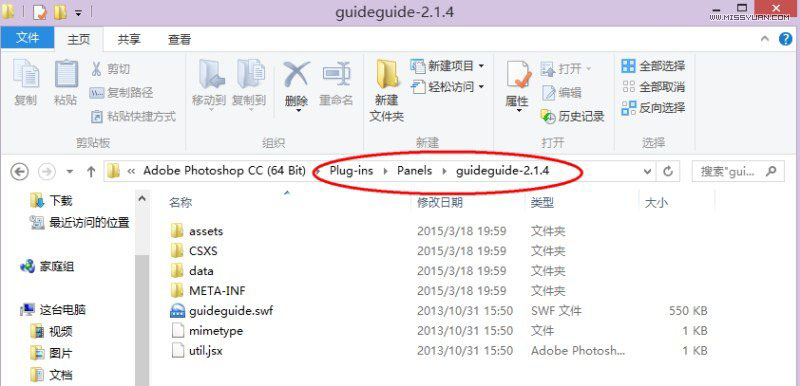
Task: Click the Copy (复制) ribbon icon
Action: 26,75
